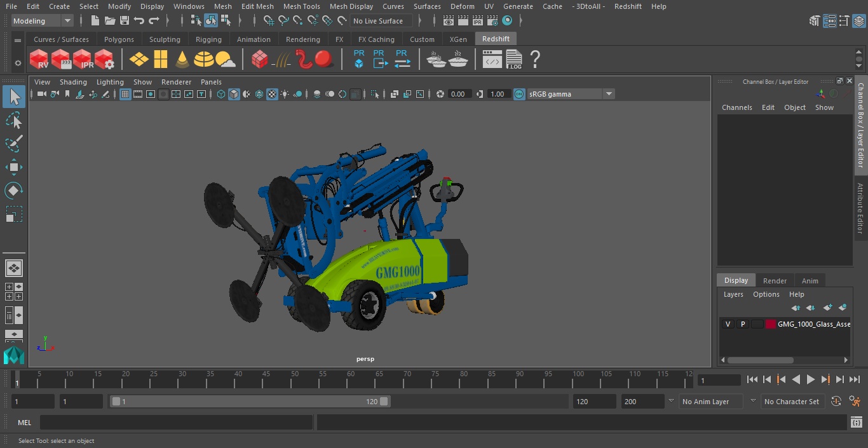The image size is (868, 448).
Task: Open Redshift render settings cube-gear icon
Action: pos(104,60)
